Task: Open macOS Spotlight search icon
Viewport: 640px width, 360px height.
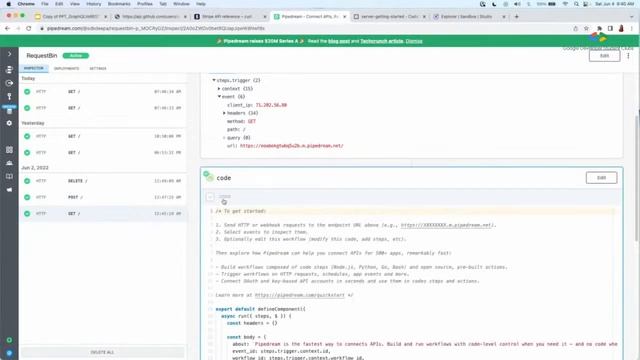Action: (x=576, y=4)
